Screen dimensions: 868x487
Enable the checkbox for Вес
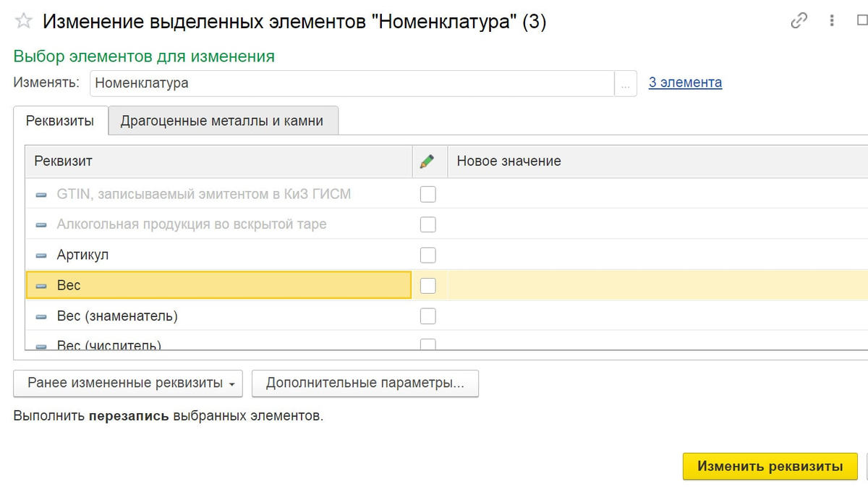(428, 285)
